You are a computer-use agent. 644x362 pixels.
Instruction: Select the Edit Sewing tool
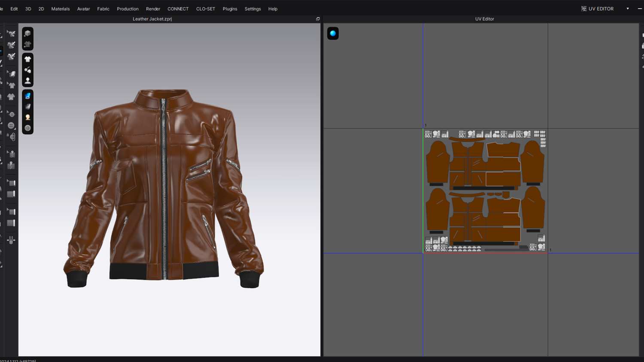coord(11,33)
